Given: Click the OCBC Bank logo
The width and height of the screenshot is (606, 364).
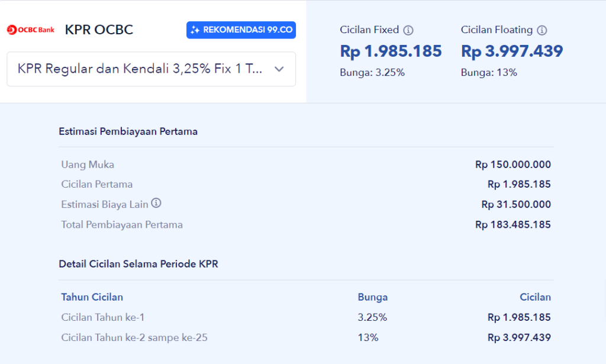Looking at the screenshot, I should (30, 28).
